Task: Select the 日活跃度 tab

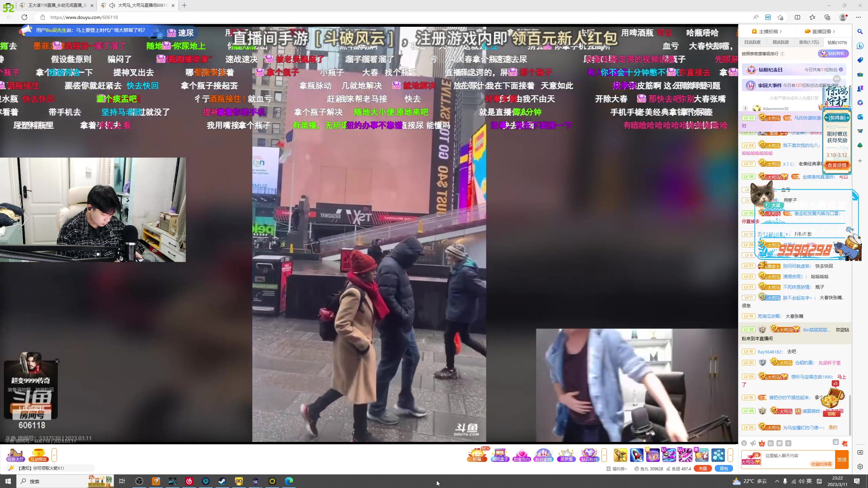Action: [752, 42]
